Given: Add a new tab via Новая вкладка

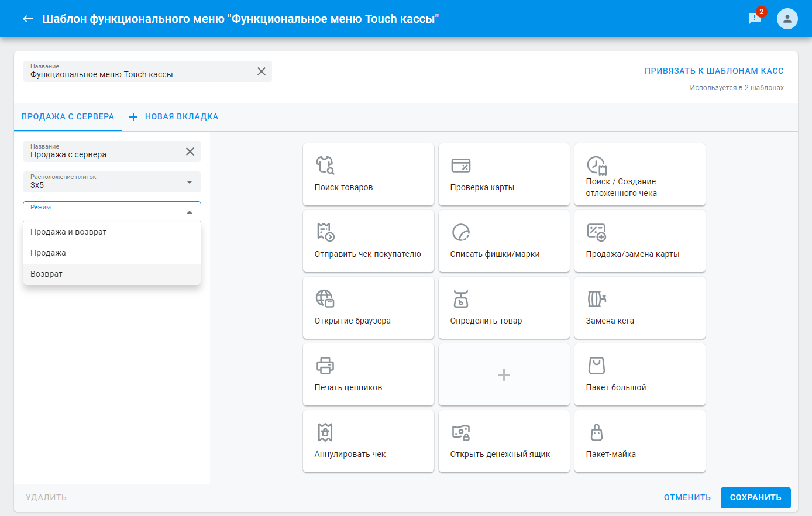Looking at the screenshot, I should point(174,116).
